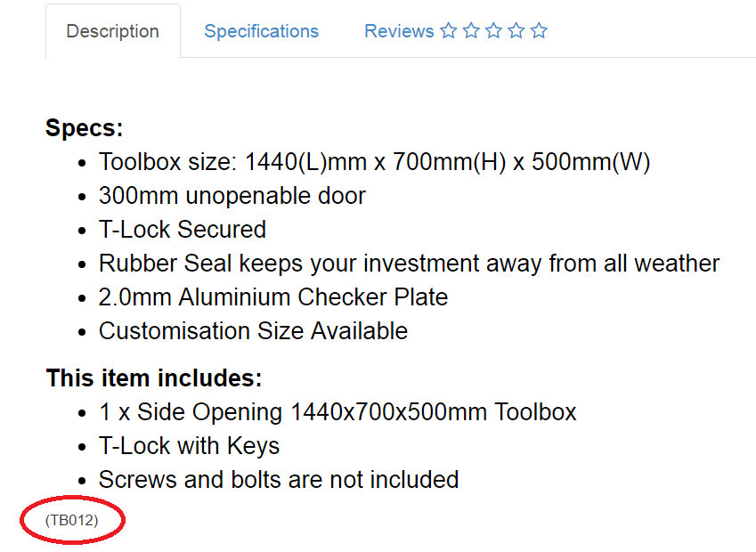
Task: Click the Rubber Seal bullet text
Action: [x=409, y=264]
